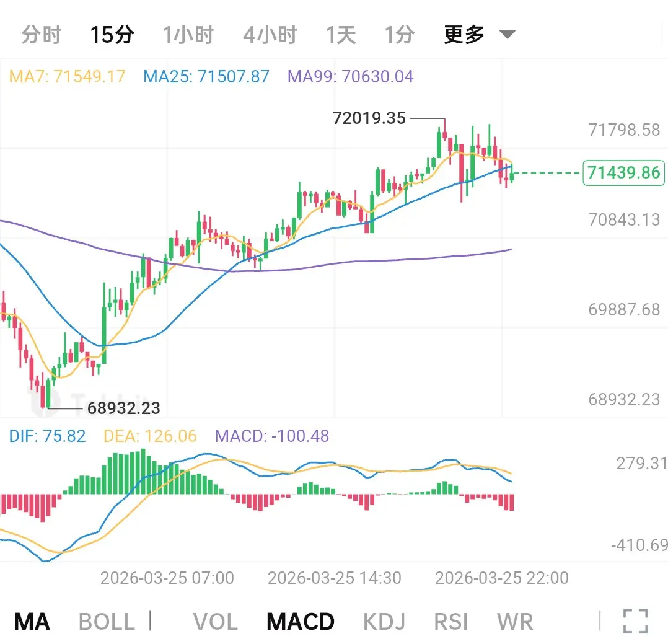Click the MA7: 71549.17 label
The image size is (668, 644).
tap(68, 77)
